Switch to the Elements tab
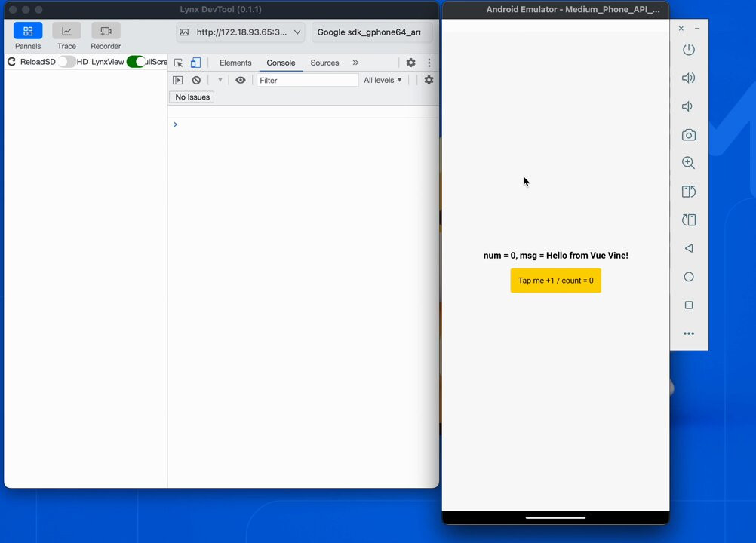This screenshot has width=756, height=543. [235, 63]
